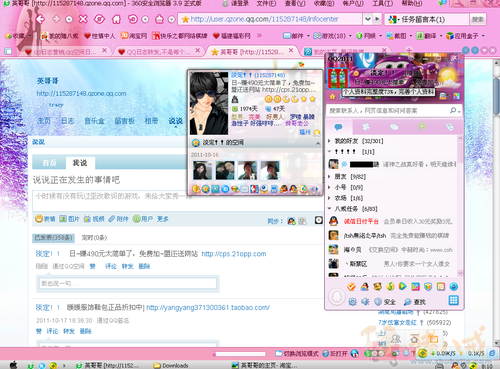Click QQ profile avatar with bottles
The height and width of the screenshot is (369, 500).
tap(338, 78)
